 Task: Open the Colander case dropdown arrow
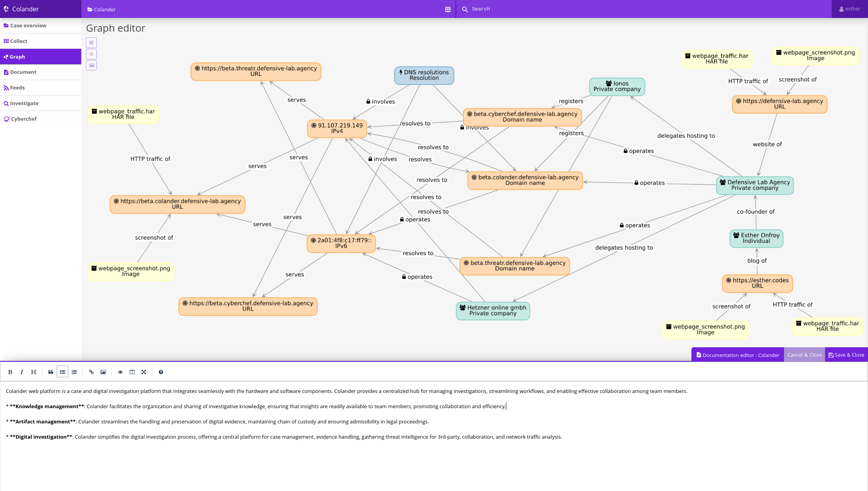(448, 9)
